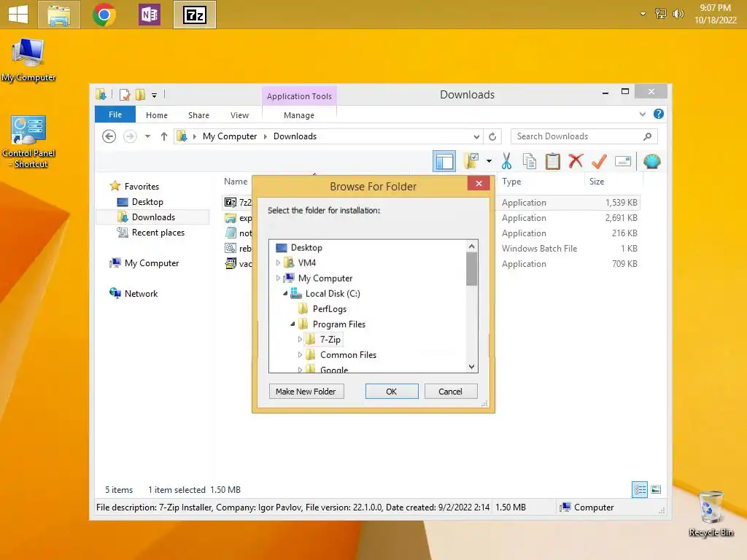Click the Folder Options toolbar icon
The image size is (747, 560).
pos(471,161)
